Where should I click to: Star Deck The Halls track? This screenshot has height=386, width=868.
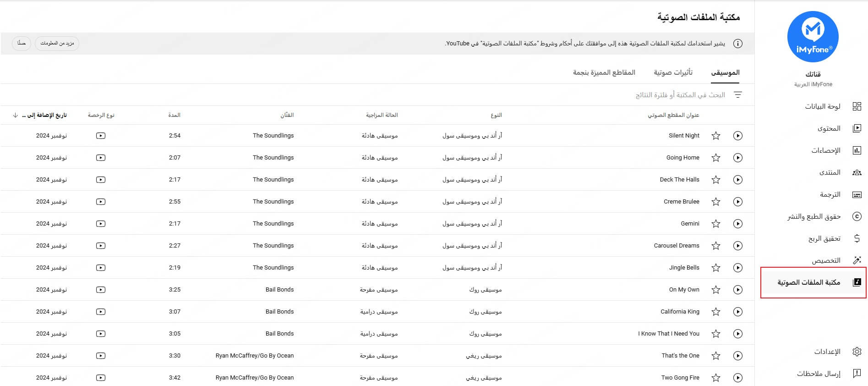[716, 180]
